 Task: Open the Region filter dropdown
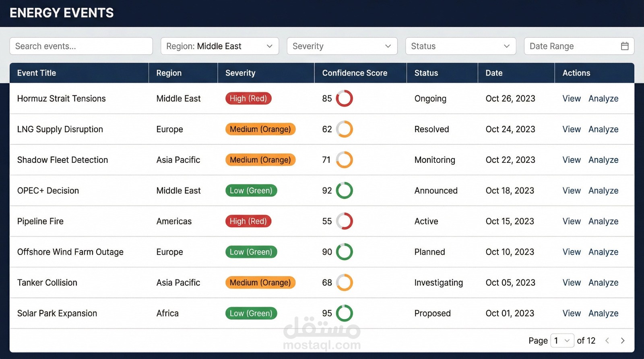click(220, 46)
